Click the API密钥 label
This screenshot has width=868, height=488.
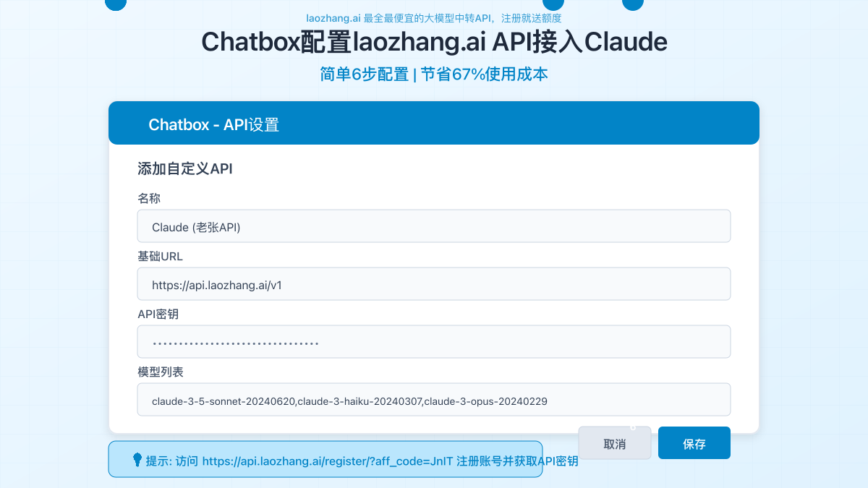[158, 314]
